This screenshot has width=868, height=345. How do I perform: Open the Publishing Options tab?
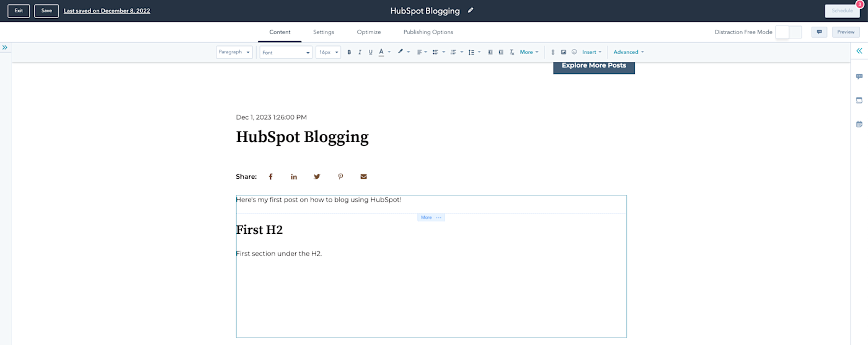pos(428,32)
